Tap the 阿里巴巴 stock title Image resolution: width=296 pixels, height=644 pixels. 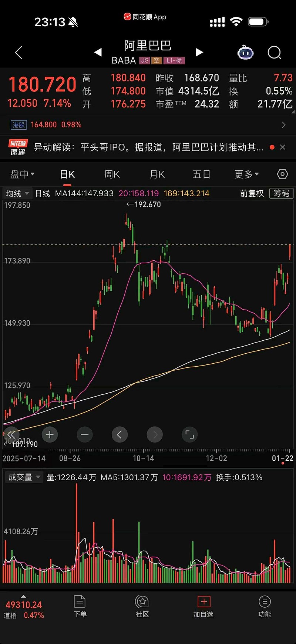click(148, 46)
